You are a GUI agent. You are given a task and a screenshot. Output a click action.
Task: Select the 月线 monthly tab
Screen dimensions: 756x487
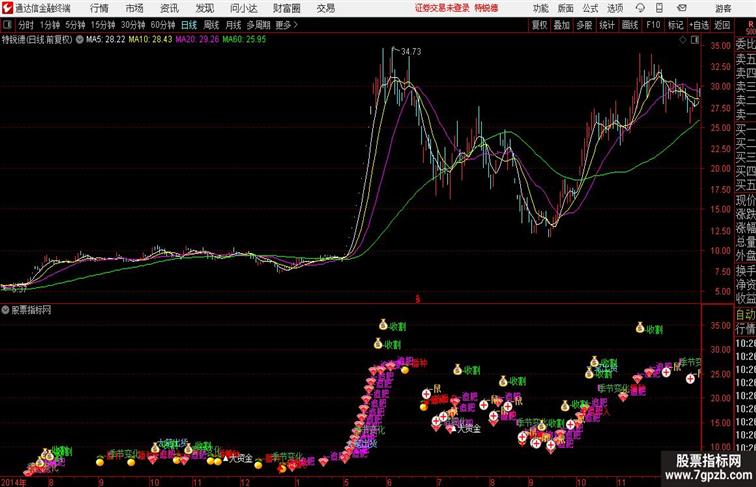(233, 25)
